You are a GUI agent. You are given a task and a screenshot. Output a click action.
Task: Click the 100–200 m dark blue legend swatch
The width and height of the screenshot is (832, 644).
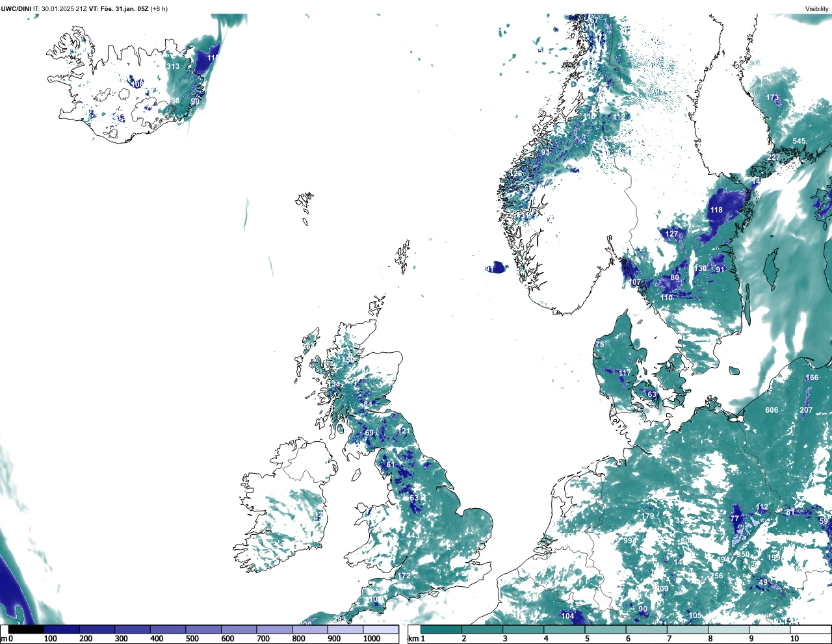[62, 629]
